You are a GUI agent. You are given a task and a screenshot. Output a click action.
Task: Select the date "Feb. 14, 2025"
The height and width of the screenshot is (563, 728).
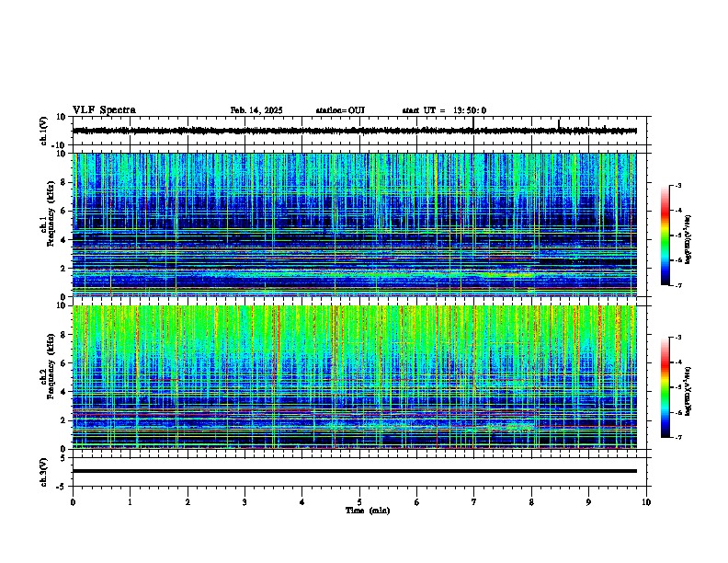coord(256,110)
